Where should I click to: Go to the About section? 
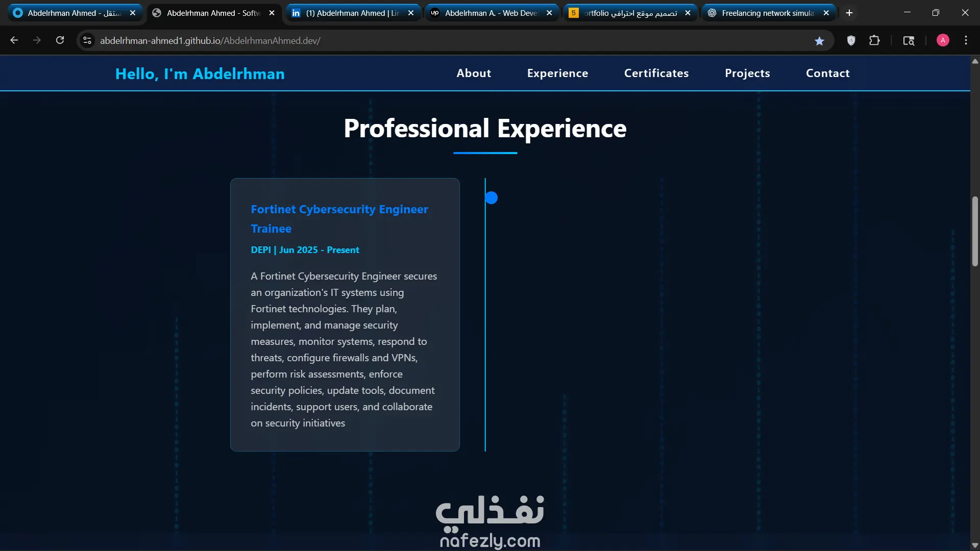pos(474,73)
